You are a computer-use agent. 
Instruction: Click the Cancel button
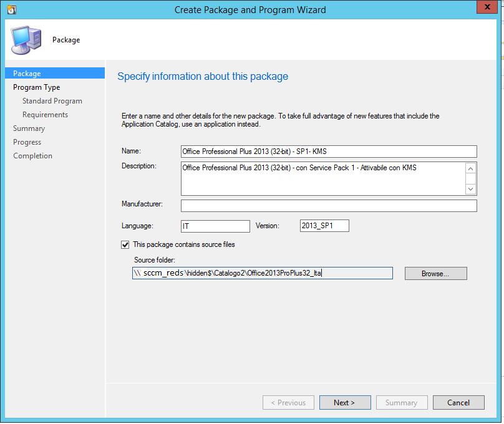[x=458, y=402]
